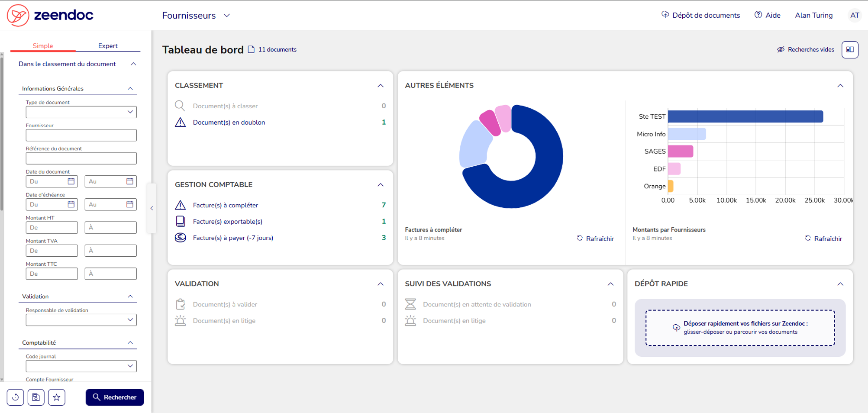Open the Code journal dropdown
868x413 pixels.
[81, 366]
